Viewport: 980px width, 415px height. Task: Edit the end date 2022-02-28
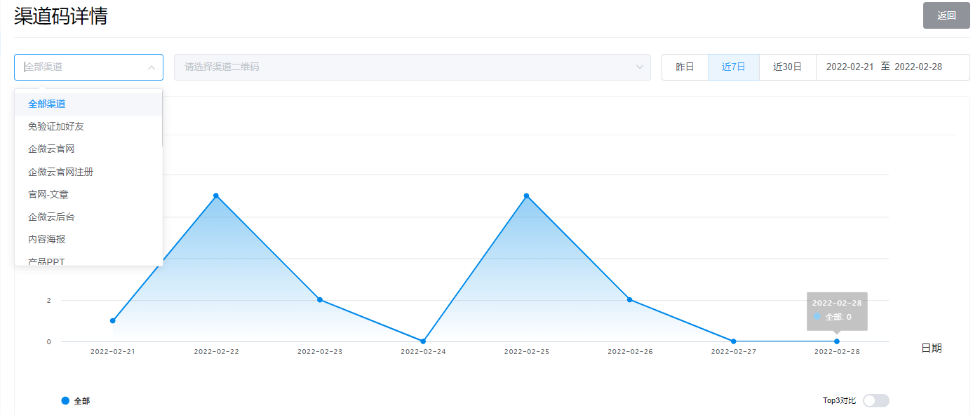pos(918,67)
